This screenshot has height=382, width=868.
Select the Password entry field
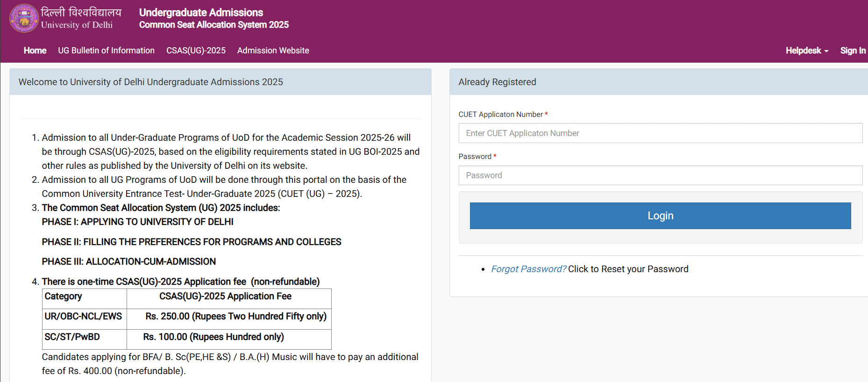(660, 175)
